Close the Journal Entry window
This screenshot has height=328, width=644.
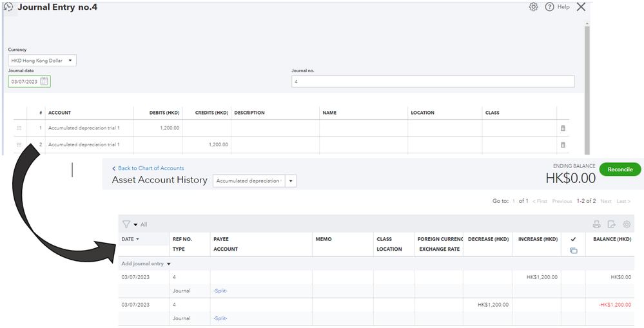point(581,7)
